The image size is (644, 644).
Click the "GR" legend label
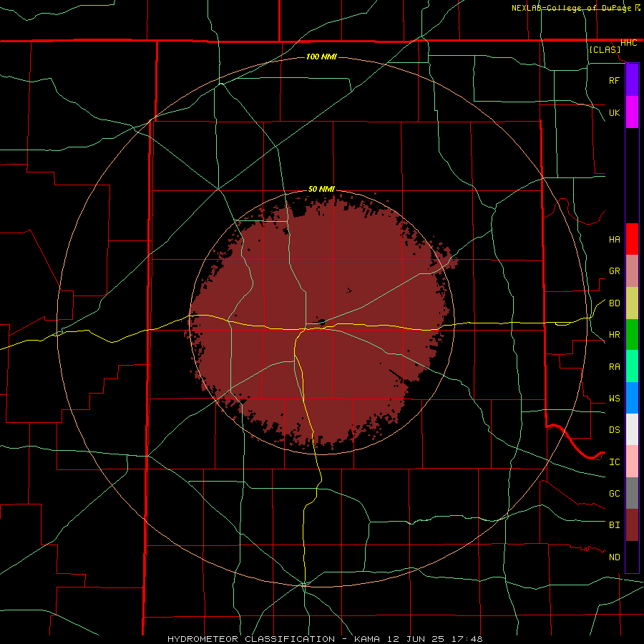coord(614,271)
